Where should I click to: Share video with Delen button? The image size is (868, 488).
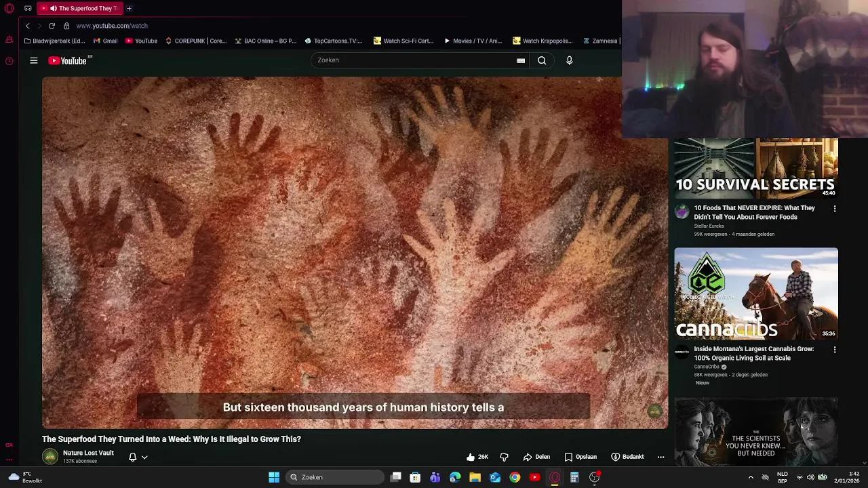coord(536,457)
